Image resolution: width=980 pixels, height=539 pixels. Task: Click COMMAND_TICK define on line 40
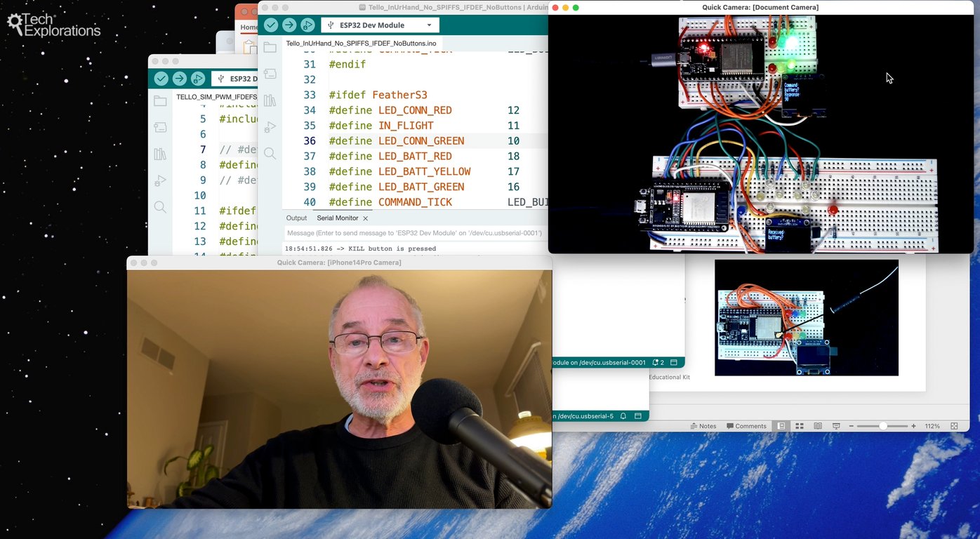tap(415, 202)
